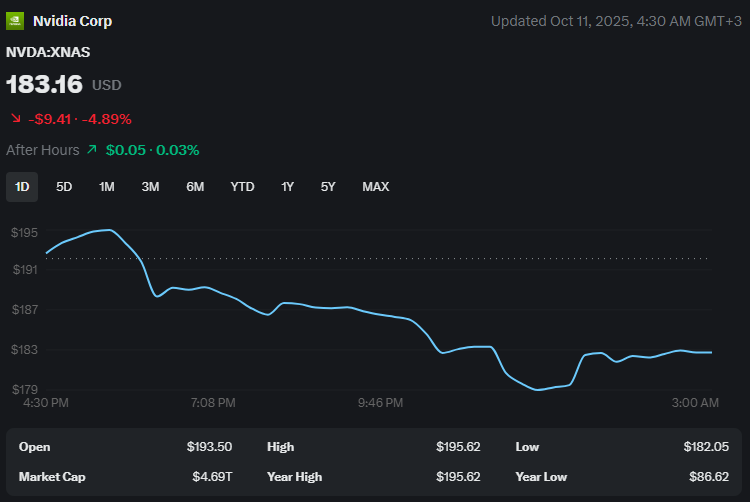Click the Open label in stats
Viewport: 750px width, 502px height.
[34, 447]
